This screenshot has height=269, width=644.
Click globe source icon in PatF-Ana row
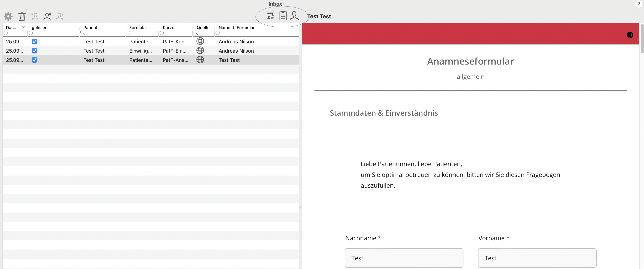tap(200, 60)
